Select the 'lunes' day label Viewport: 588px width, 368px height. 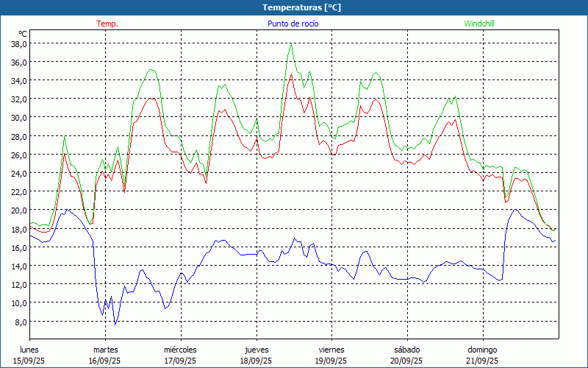[x=29, y=350]
